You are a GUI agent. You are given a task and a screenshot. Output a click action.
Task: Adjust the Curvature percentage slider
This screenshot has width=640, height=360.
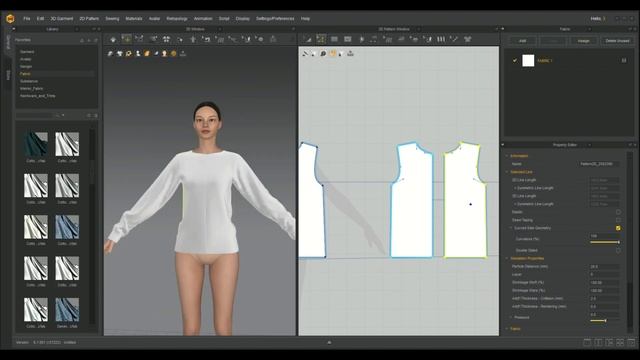604,242
